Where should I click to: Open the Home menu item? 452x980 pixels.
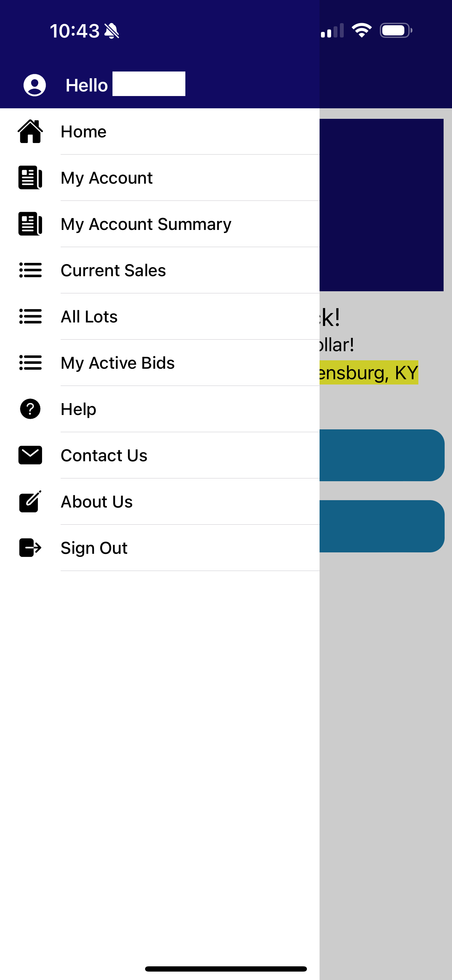click(160, 132)
